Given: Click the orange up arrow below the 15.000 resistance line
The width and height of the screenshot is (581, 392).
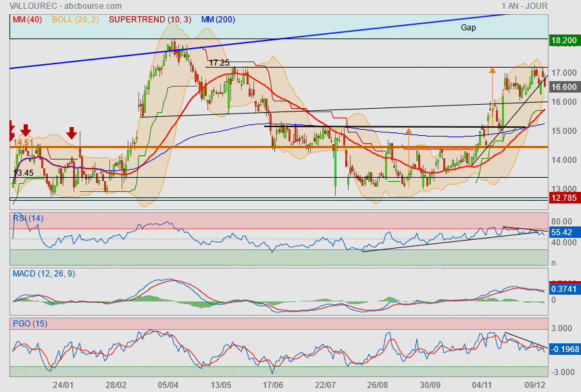Looking at the screenshot, I should pos(408,157).
